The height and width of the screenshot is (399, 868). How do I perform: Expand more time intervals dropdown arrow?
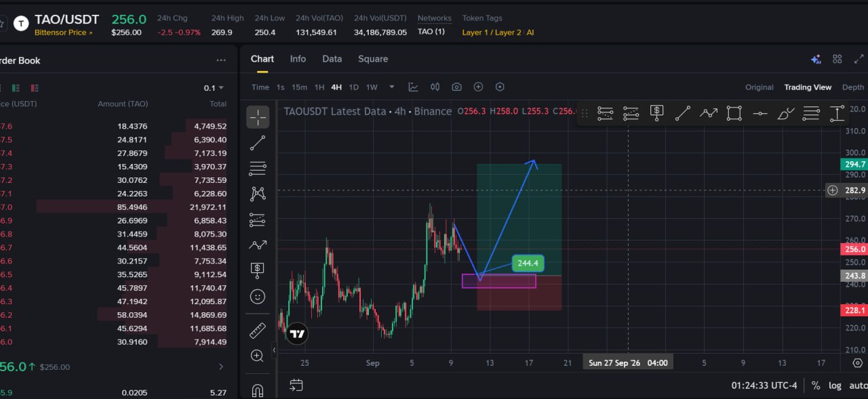tap(391, 87)
